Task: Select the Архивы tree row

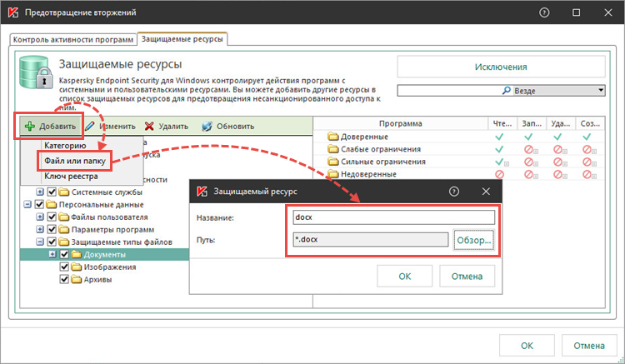Action: pos(97,280)
